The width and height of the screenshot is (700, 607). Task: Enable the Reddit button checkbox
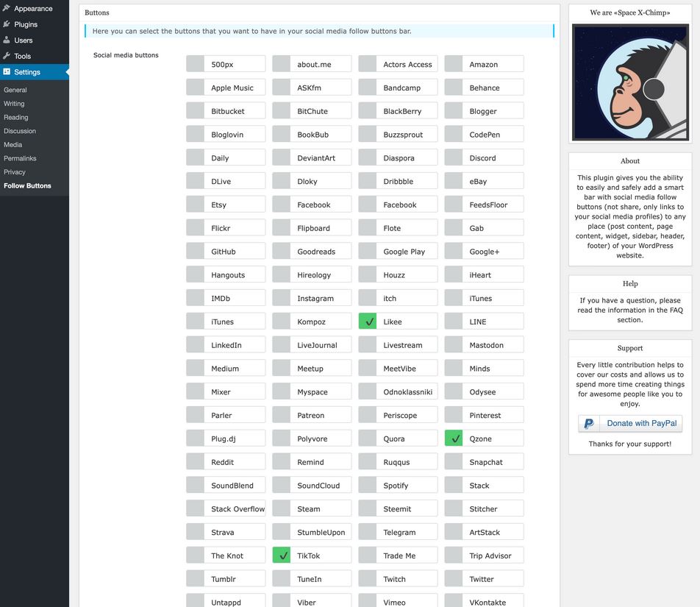tap(195, 461)
